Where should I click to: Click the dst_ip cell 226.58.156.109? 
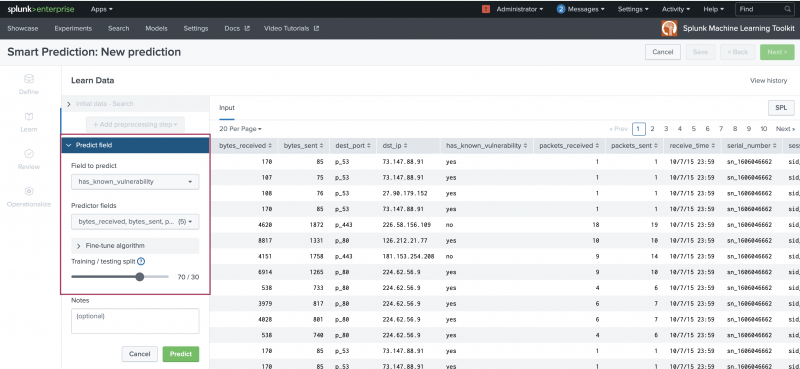coord(408,225)
